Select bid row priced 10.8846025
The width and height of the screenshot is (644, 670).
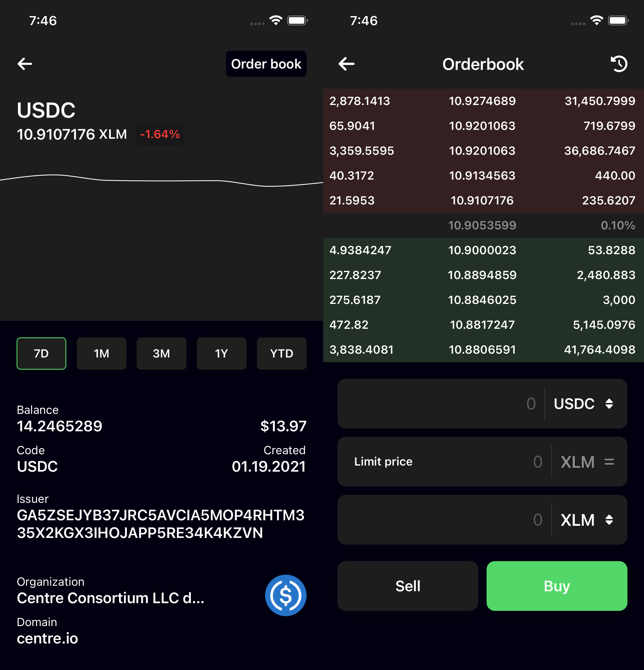point(484,300)
